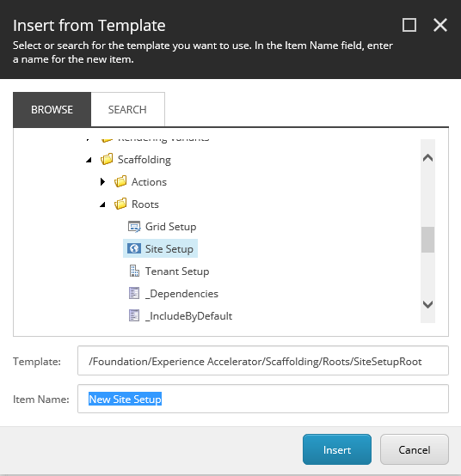Image resolution: width=461 pixels, height=476 pixels.
Task: Collapse the Roots folder node
Action: [x=102, y=204]
